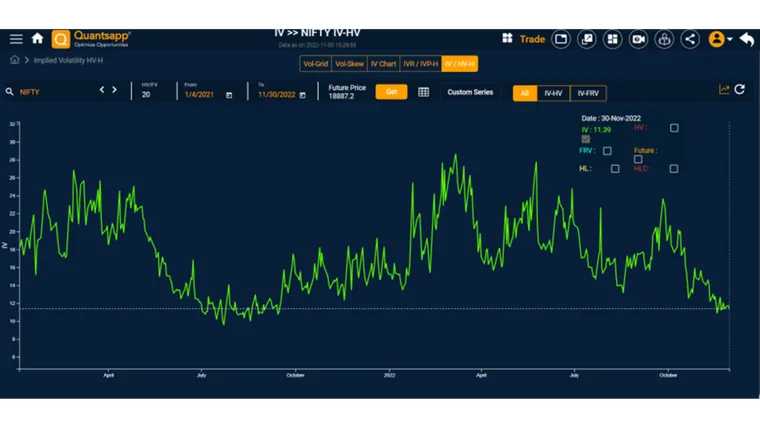This screenshot has height=428, width=760.
Task: Click the IV : 11.39 readout
Action: 596,129
